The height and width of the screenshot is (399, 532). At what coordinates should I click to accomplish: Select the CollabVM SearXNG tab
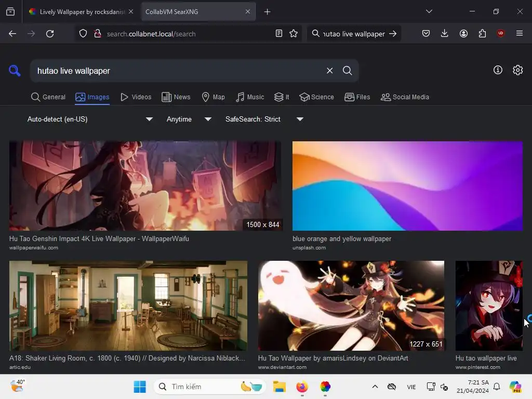coord(198,12)
